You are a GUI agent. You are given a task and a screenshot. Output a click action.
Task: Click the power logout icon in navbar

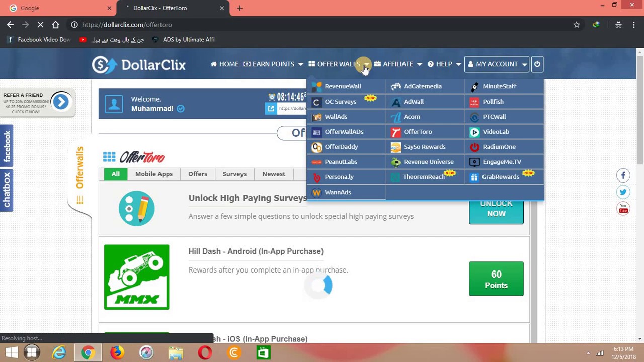pos(537,64)
